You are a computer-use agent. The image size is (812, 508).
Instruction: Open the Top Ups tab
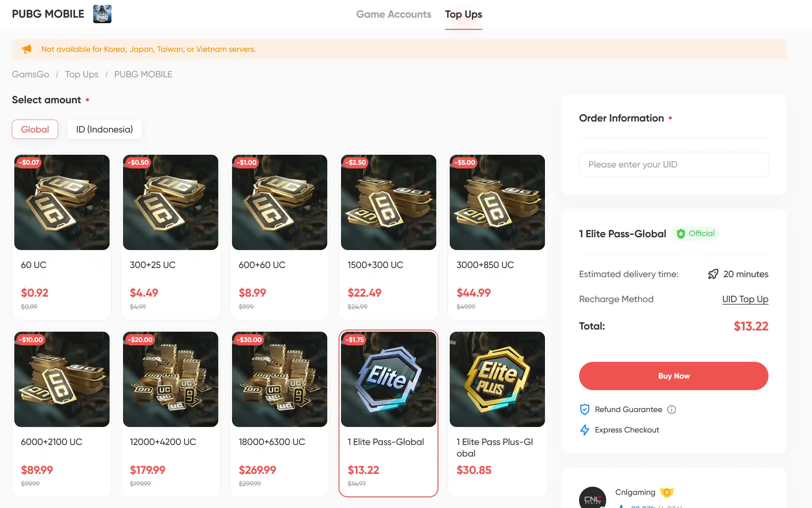[x=463, y=14]
